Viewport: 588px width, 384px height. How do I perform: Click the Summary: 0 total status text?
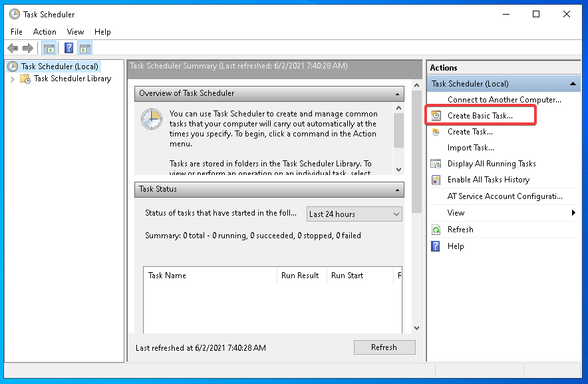pos(253,236)
